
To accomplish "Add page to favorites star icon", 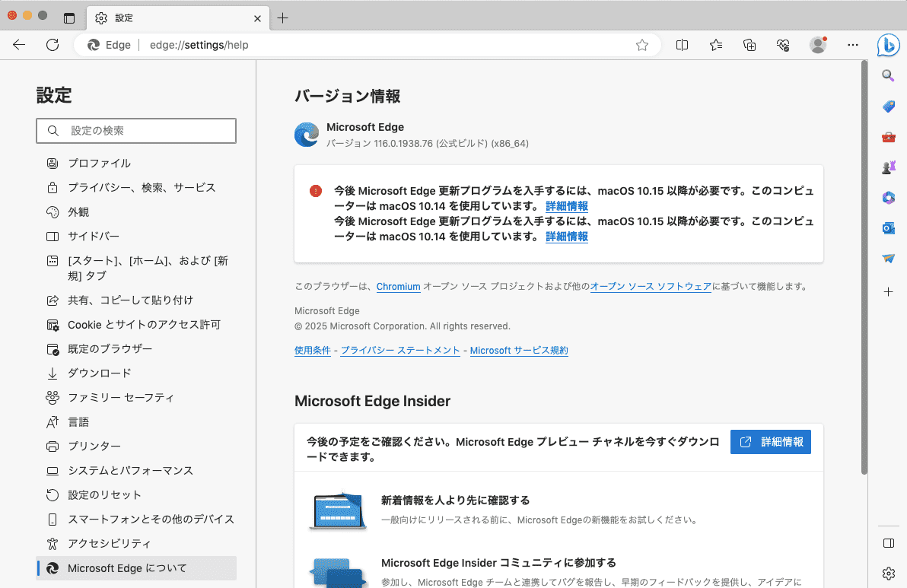I will pyautogui.click(x=642, y=45).
